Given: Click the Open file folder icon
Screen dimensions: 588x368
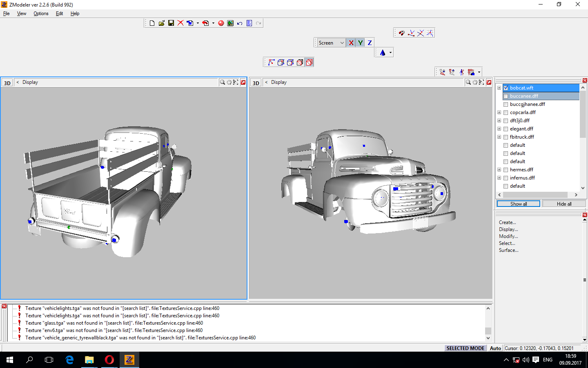Looking at the screenshot, I should pyautogui.click(x=162, y=23).
